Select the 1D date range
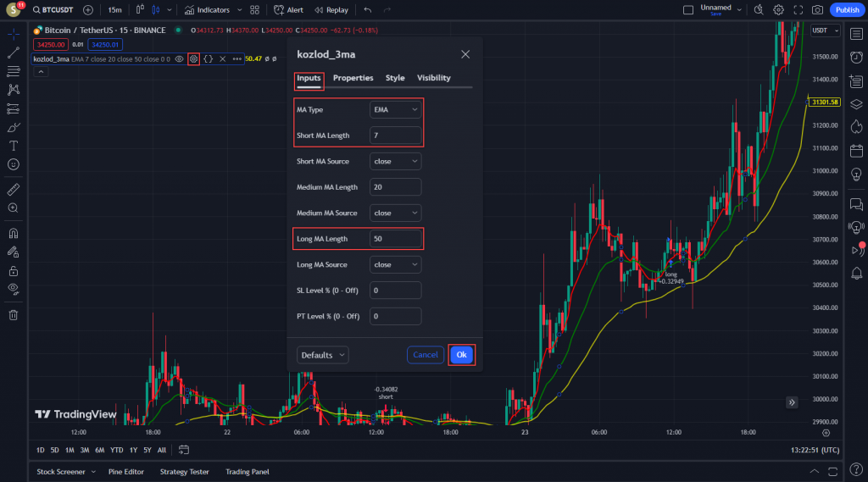The width and height of the screenshot is (868, 482). click(41, 450)
